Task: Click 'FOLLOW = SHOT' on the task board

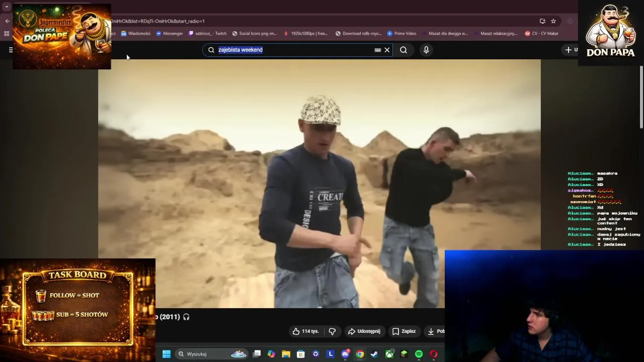Action: pyautogui.click(x=74, y=296)
